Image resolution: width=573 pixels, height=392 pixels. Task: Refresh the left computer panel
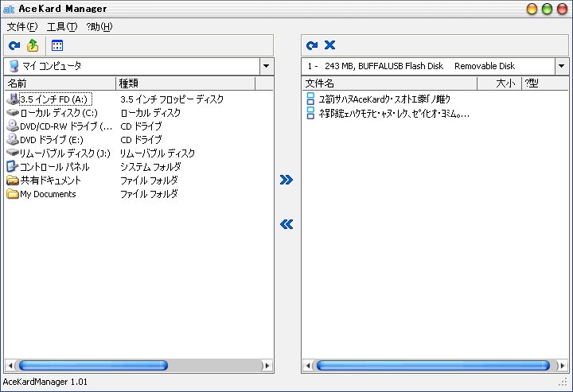coord(14,45)
